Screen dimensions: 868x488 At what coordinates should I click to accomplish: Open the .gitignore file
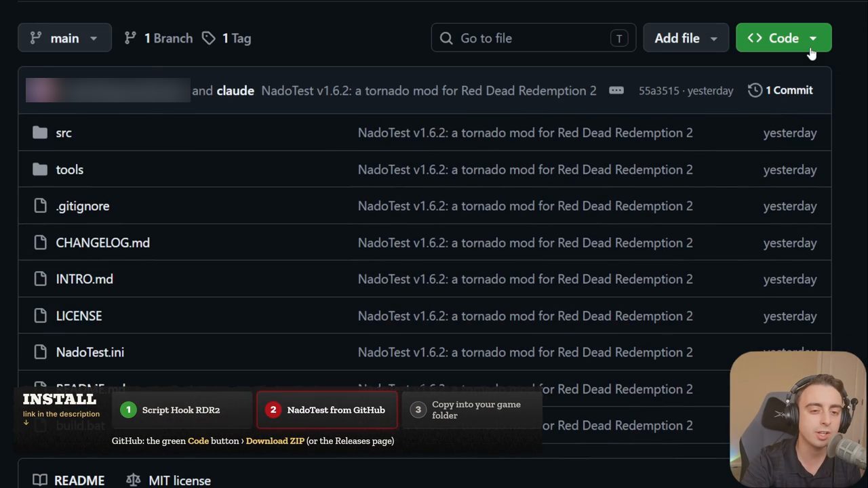(x=82, y=206)
